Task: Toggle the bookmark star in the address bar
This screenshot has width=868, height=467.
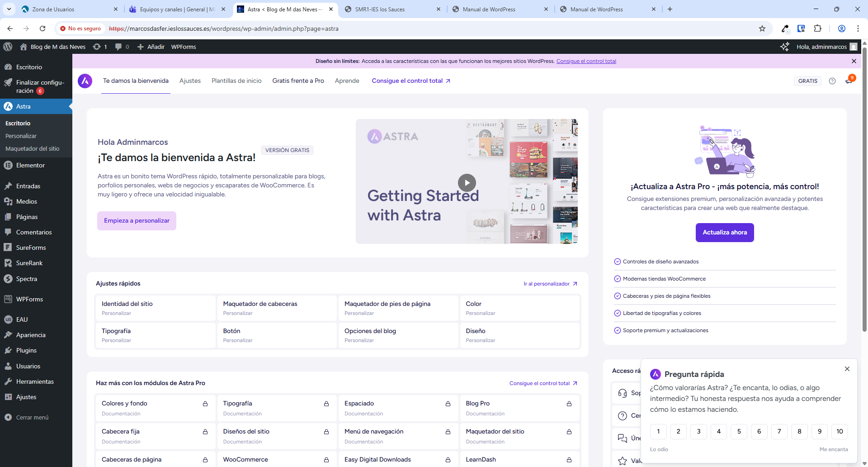Action: point(763,29)
